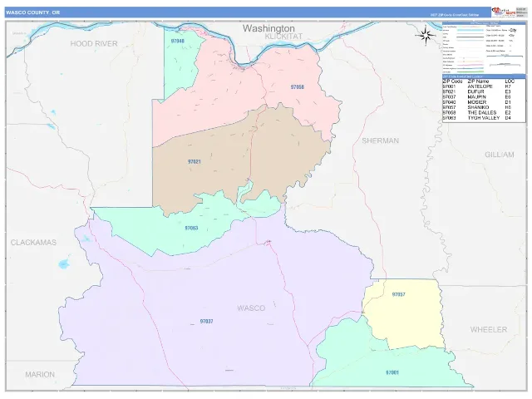Image resolution: width=532 pixels, height=399 pixels.
Task: Click the green line legend sample
Action: coord(470,71)
